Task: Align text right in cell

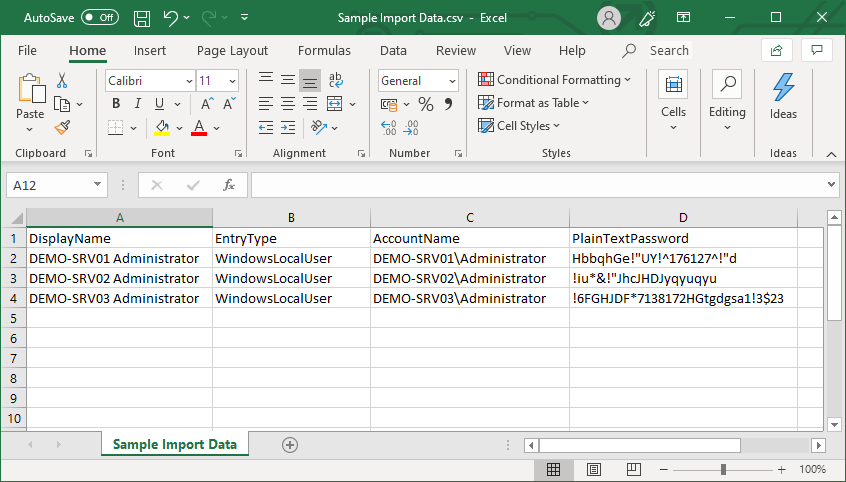Action: coord(310,104)
